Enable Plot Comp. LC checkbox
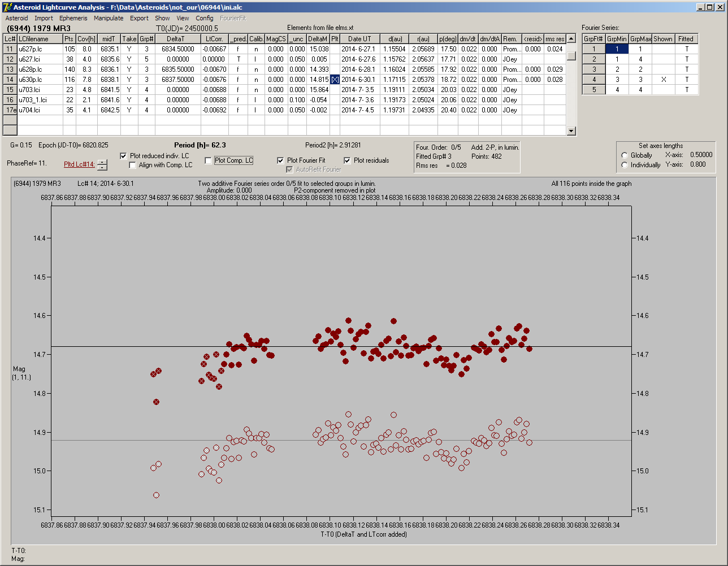 (208, 160)
